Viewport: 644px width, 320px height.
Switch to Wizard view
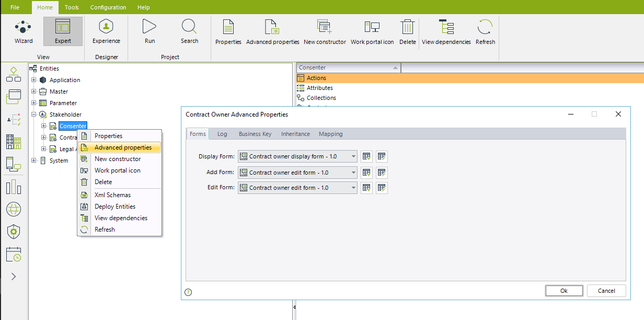(x=23, y=31)
